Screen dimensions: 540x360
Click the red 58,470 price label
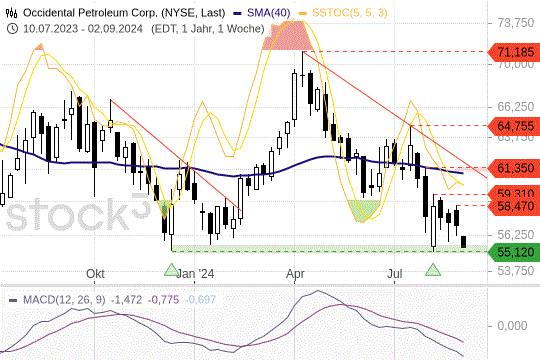[x=514, y=207]
